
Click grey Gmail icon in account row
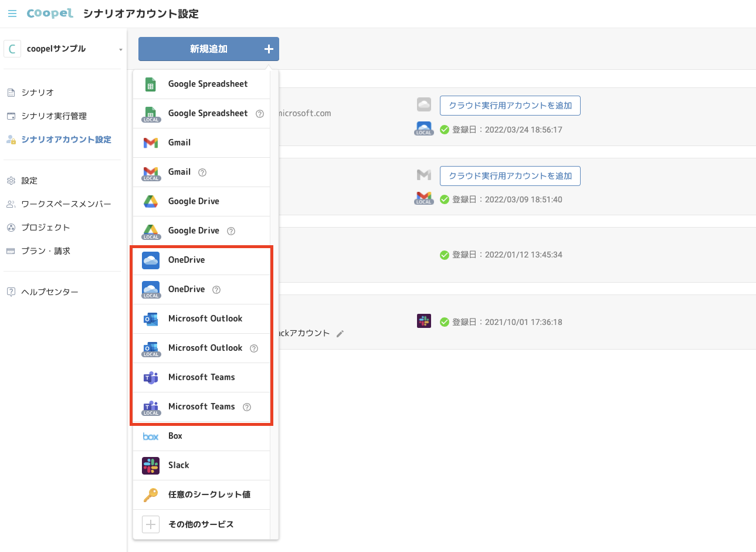click(x=424, y=175)
